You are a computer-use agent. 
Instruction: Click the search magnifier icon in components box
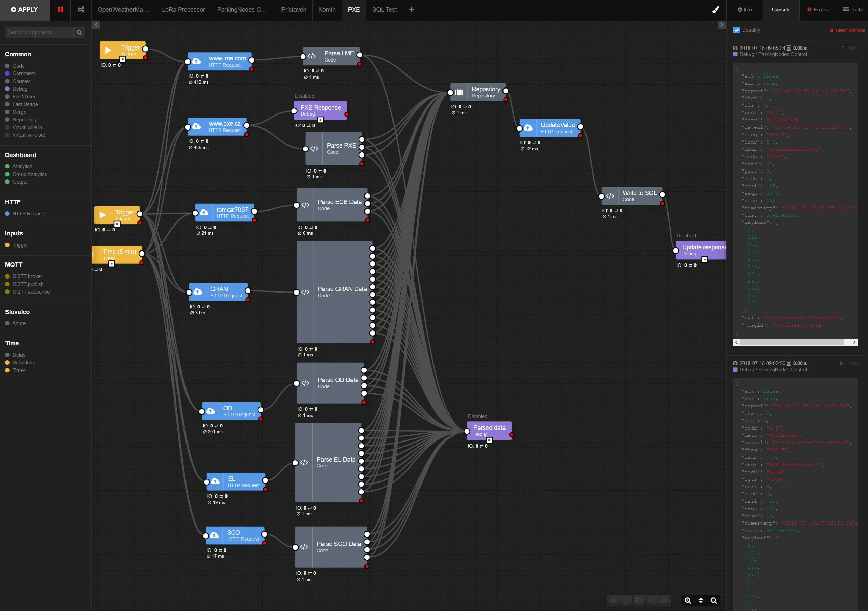coord(79,32)
